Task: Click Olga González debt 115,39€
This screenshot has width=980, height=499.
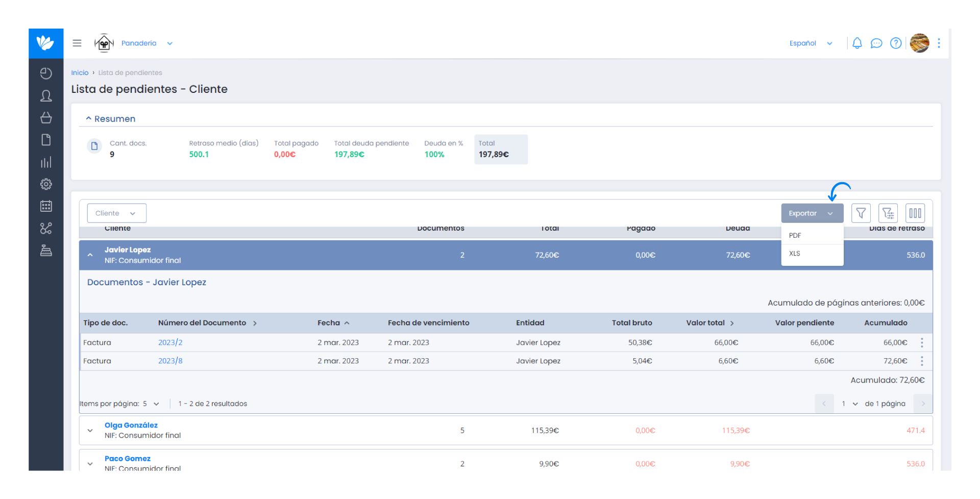Action: click(x=736, y=431)
